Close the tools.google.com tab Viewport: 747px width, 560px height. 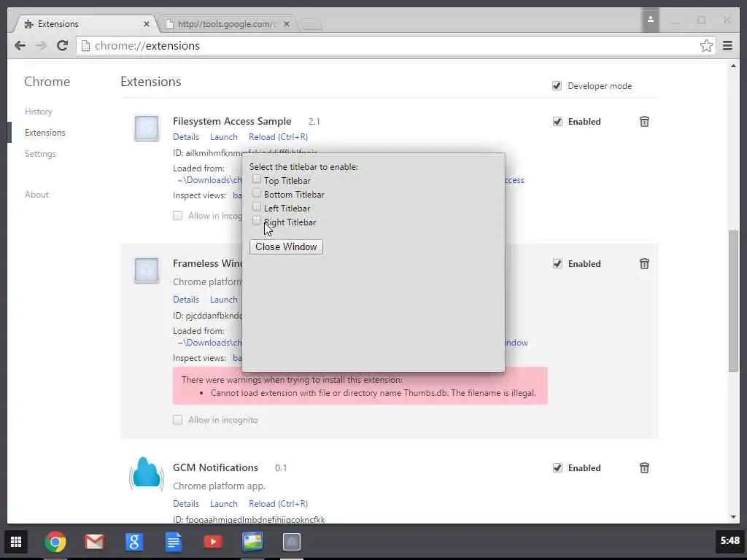click(x=286, y=24)
